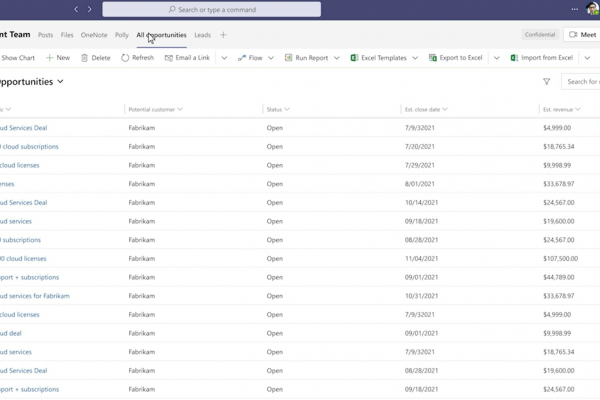Open the Potential customer column menu
Screen dimensions: 600x400
point(180,109)
